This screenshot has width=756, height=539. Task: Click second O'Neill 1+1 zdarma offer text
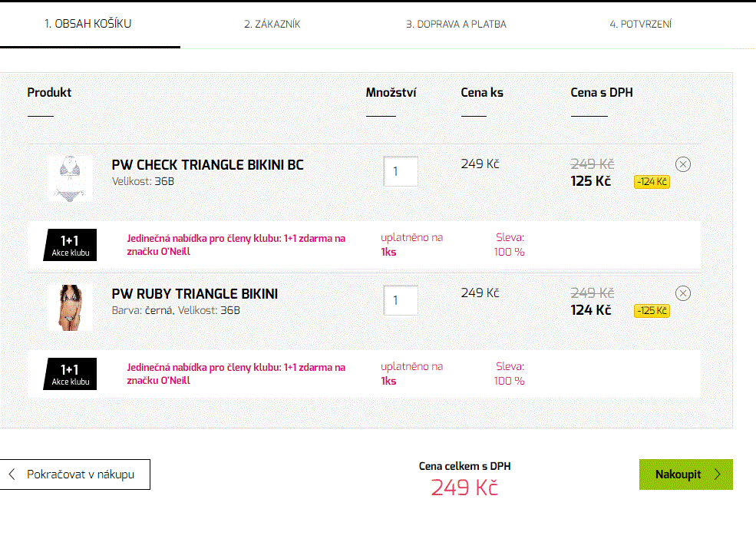pyautogui.click(x=236, y=373)
